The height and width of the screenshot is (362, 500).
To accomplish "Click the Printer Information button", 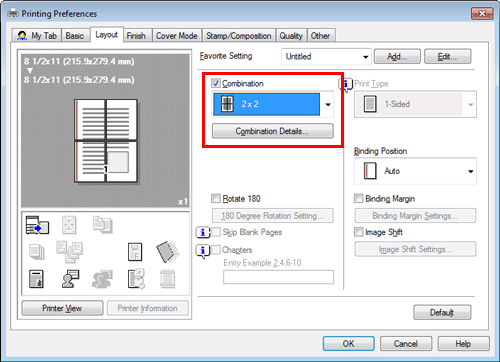I will 148,308.
